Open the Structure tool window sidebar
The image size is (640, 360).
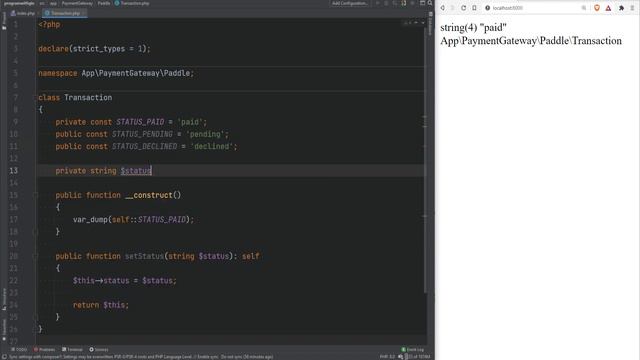coord(4,300)
